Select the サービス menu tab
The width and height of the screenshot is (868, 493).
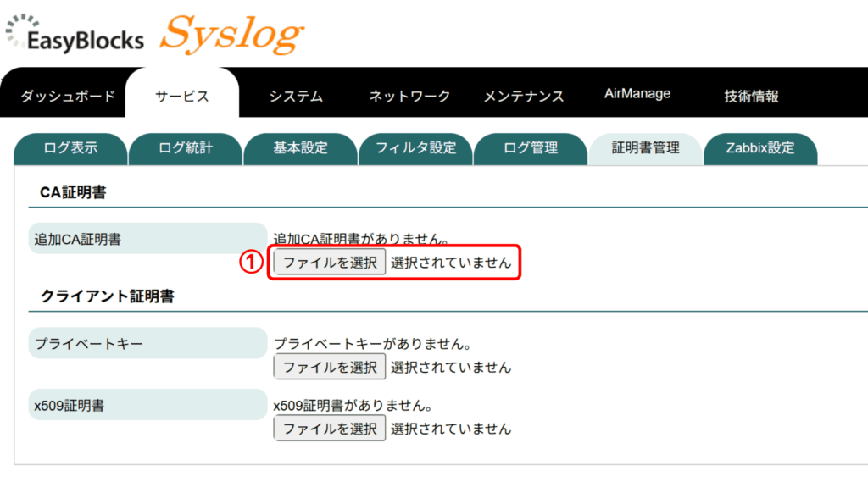point(182,96)
